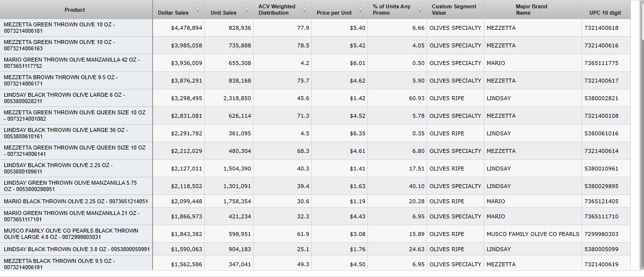Sort by the Product column header
Screen dimensions: 644x277
75,10
